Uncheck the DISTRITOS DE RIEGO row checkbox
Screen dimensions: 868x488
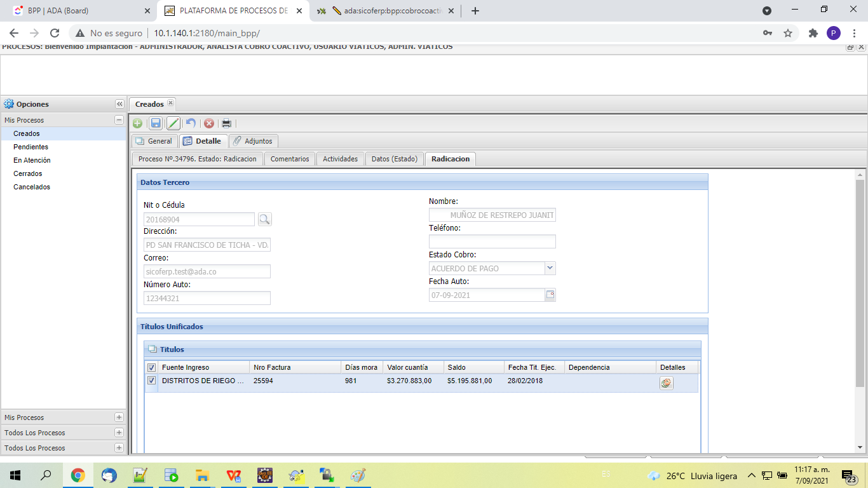click(x=151, y=381)
